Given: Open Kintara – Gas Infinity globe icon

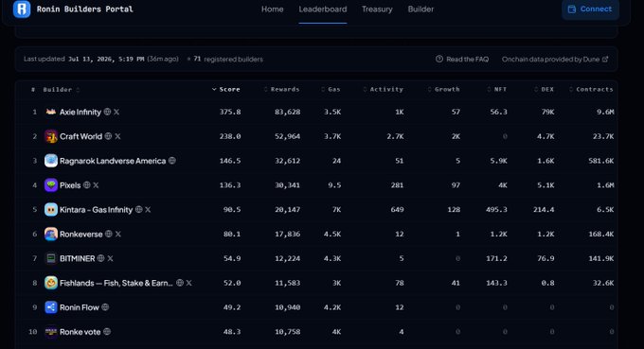Looking at the screenshot, I should 139,210.
